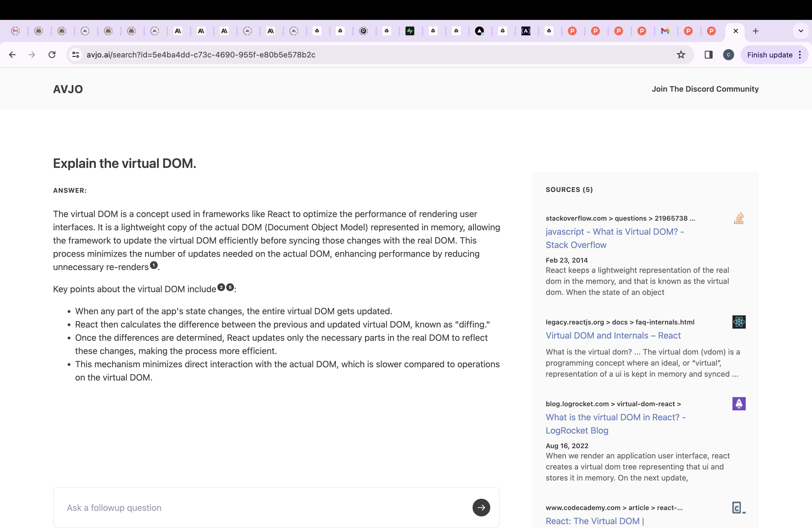812x528 pixels.
Task: Expand the tab search dropdown chevron
Action: tap(801, 31)
